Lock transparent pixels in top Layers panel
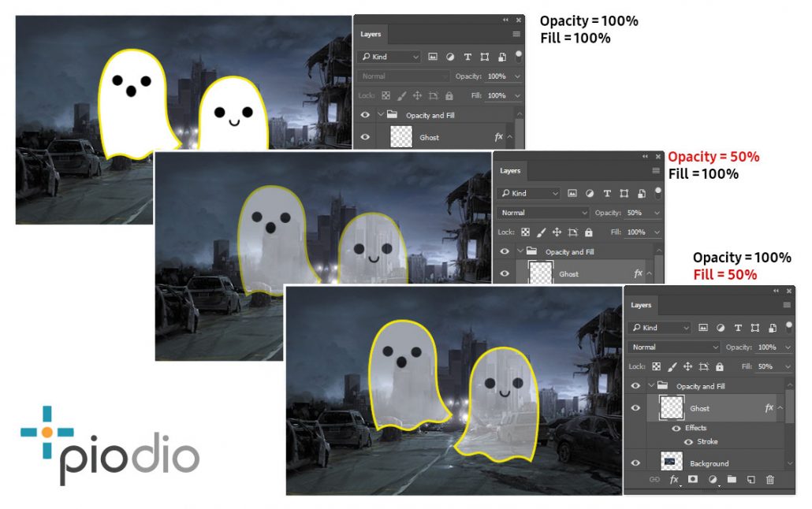The height and width of the screenshot is (509, 812). [386, 95]
